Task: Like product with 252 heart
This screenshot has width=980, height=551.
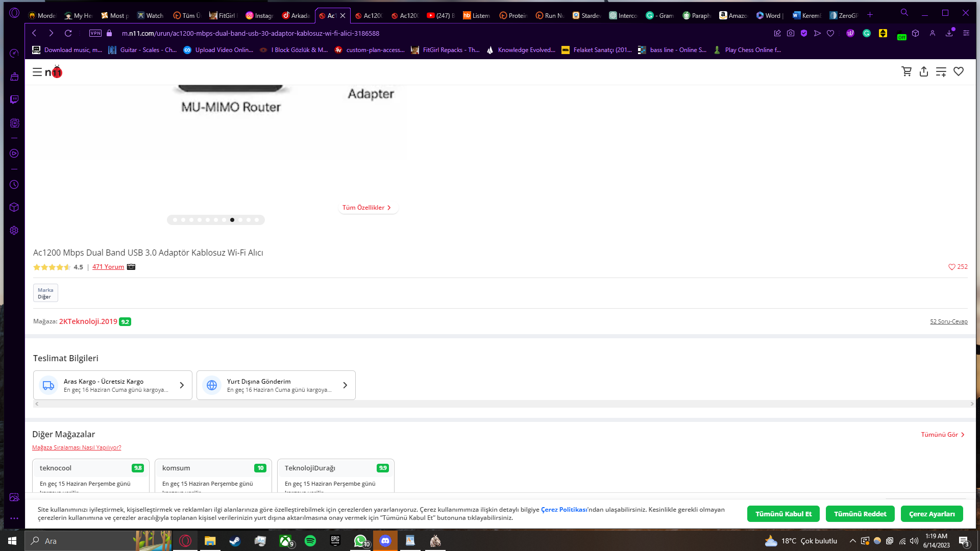Action: [x=952, y=267]
